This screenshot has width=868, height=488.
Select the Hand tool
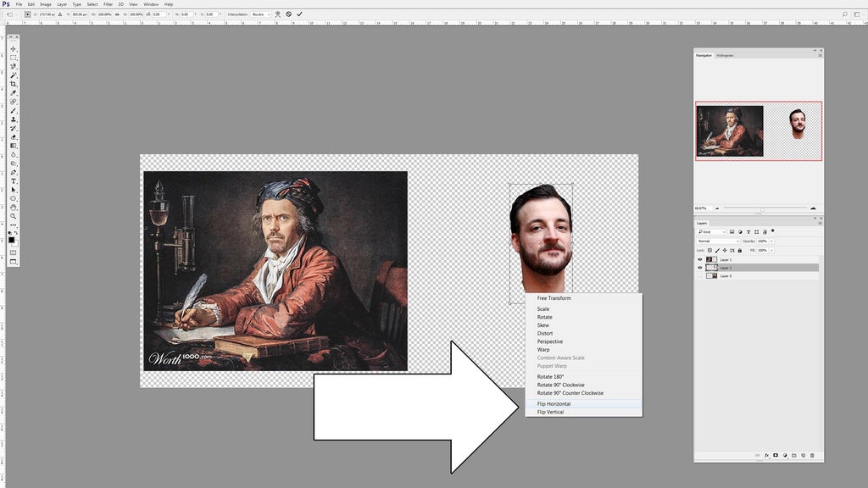14,208
